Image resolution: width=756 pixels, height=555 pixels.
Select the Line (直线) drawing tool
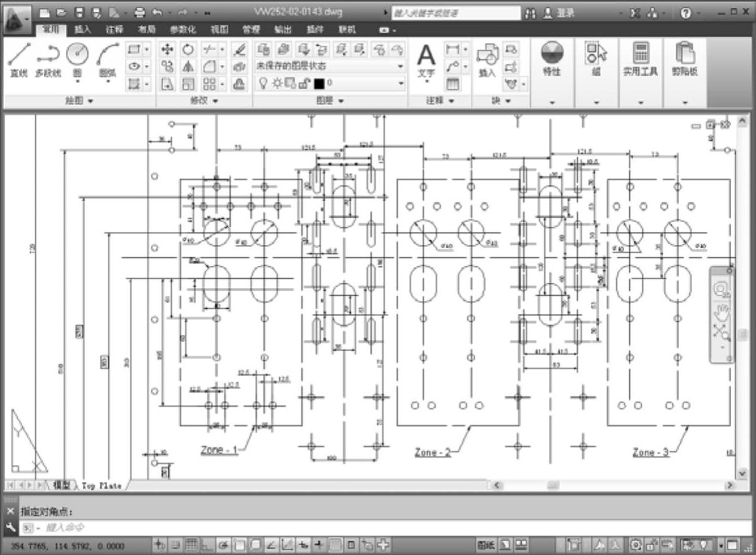click(x=20, y=59)
